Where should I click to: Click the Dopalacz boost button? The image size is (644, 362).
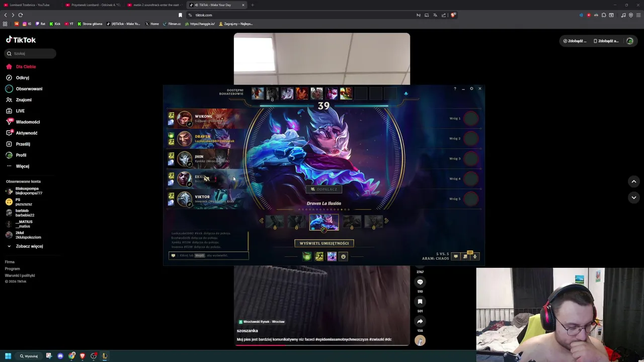coord(324,189)
